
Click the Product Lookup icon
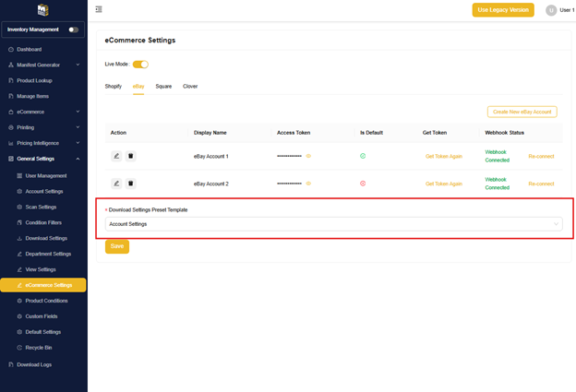point(11,80)
